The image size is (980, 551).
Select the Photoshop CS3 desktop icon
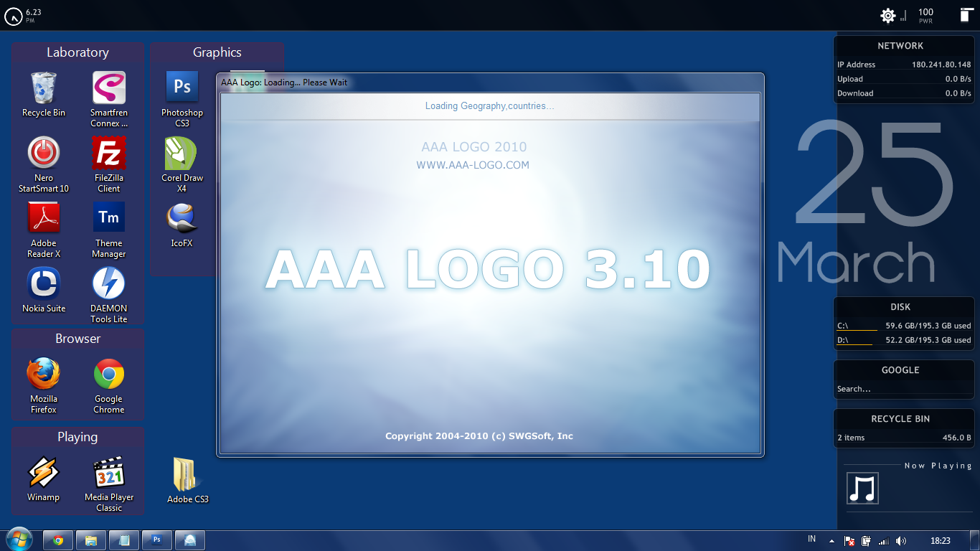tap(182, 99)
